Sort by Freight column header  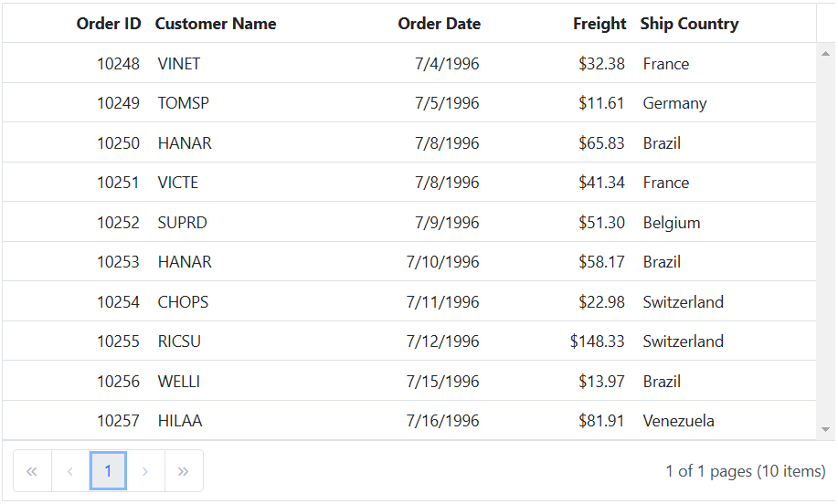click(599, 24)
